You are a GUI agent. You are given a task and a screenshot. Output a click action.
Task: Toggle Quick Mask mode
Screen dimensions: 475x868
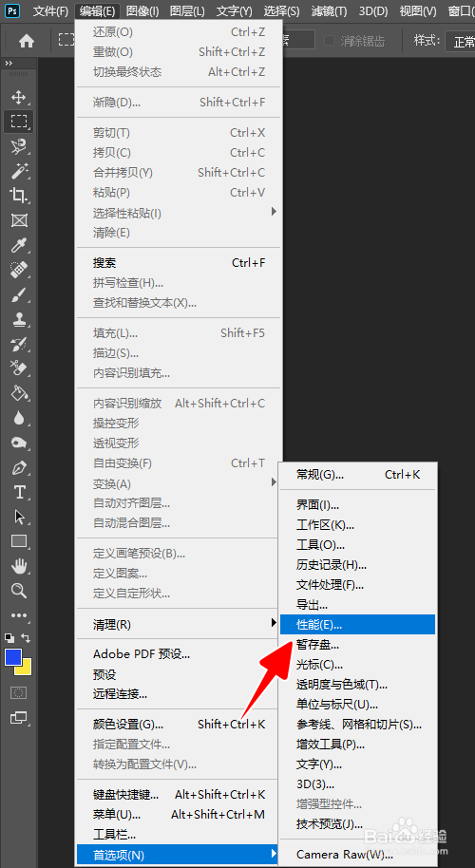[18, 693]
